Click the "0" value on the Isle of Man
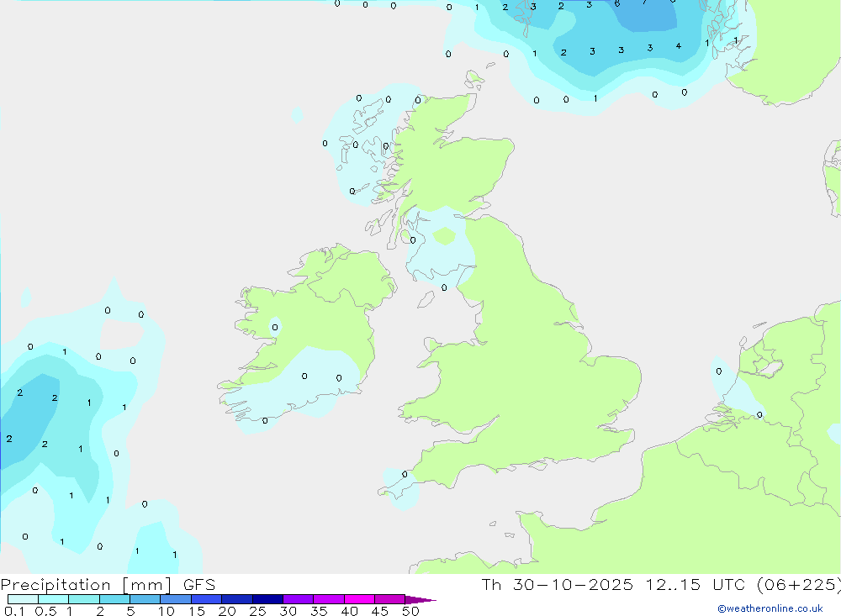 pos(444,288)
